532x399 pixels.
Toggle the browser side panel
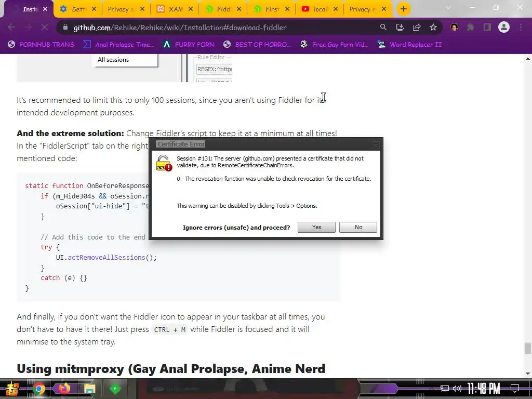pyautogui.click(x=487, y=28)
